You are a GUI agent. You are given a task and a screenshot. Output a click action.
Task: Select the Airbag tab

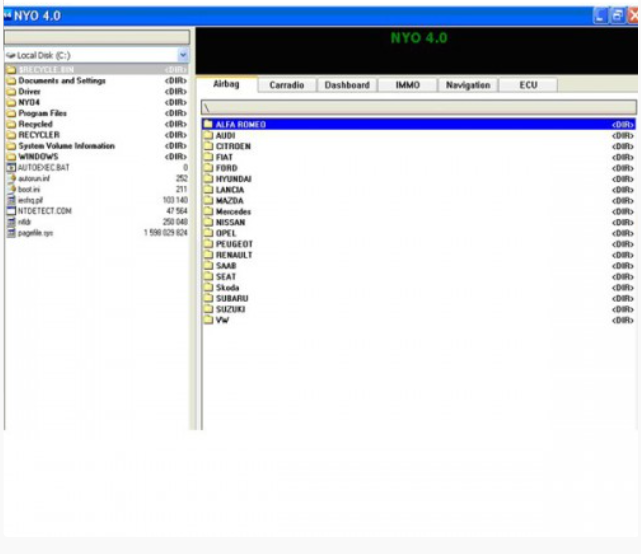tap(226, 84)
